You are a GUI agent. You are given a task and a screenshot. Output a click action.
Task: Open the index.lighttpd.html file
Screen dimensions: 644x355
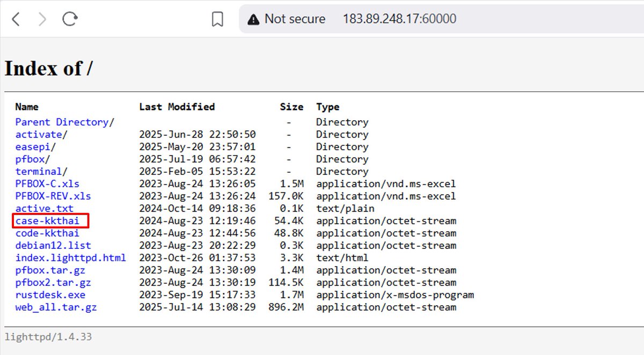[x=70, y=258]
